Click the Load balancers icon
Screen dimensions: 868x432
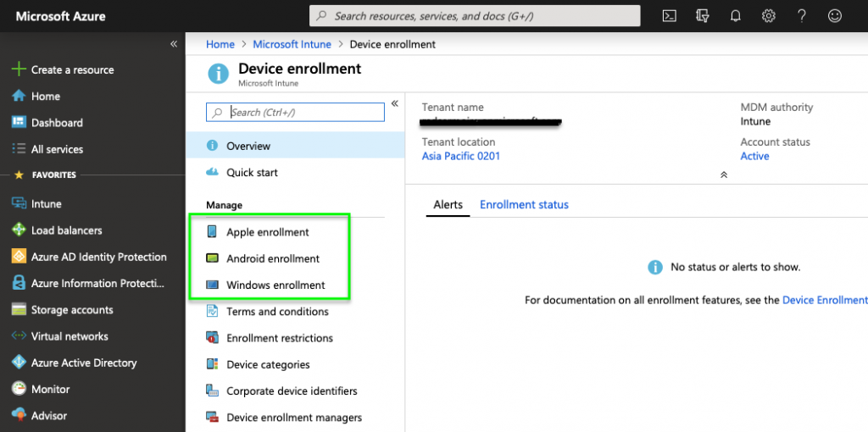(x=19, y=230)
